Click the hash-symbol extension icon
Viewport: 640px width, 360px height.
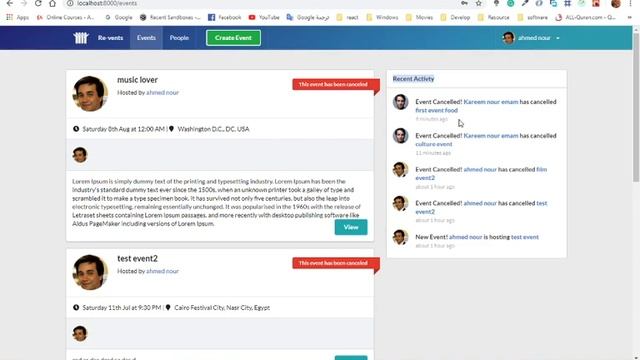tap(567, 3)
